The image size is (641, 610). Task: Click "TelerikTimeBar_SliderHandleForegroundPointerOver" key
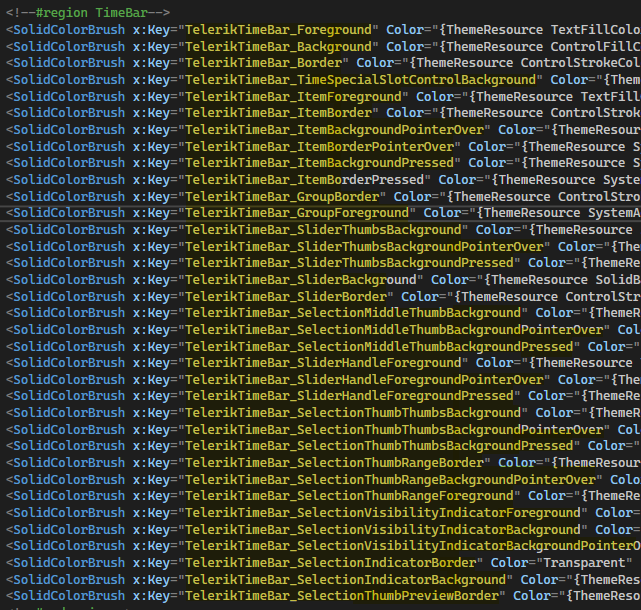364,380
